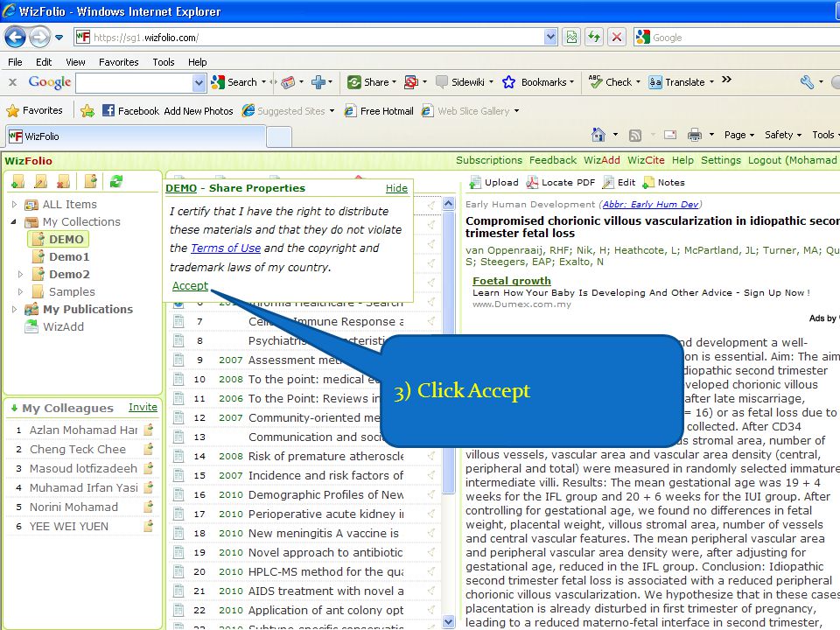Open the File menu
840x630 pixels.
(15, 62)
